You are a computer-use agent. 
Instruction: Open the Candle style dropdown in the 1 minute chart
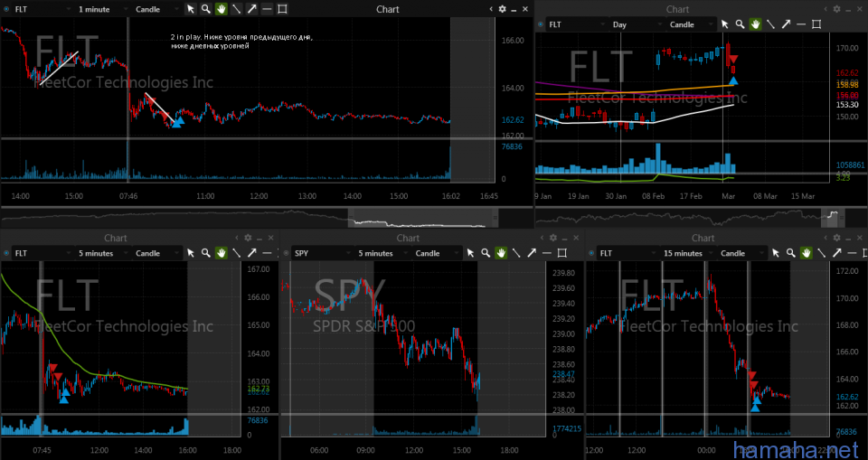[x=157, y=9]
